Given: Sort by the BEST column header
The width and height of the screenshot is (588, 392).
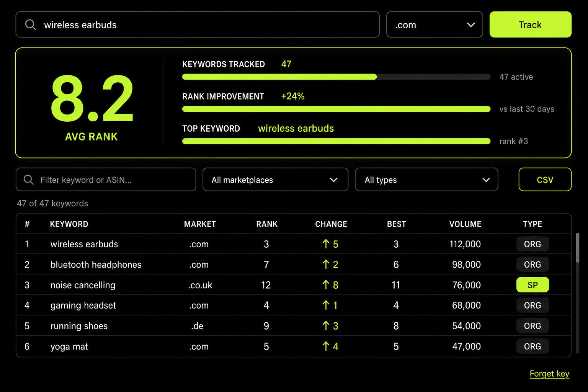Looking at the screenshot, I should [396, 224].
